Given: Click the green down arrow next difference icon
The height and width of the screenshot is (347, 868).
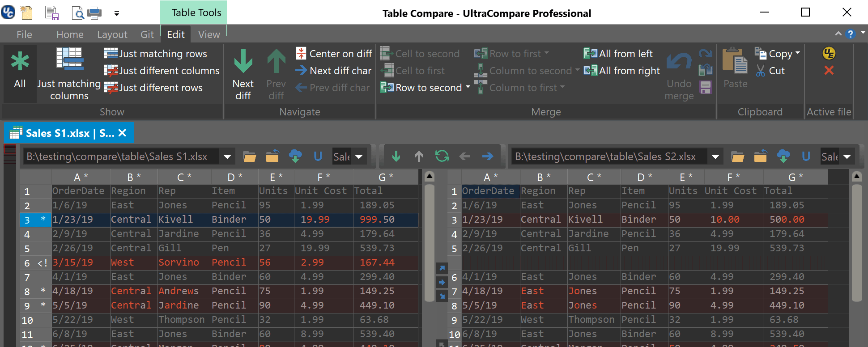Looking at the screenshot, I should [396, 157].
